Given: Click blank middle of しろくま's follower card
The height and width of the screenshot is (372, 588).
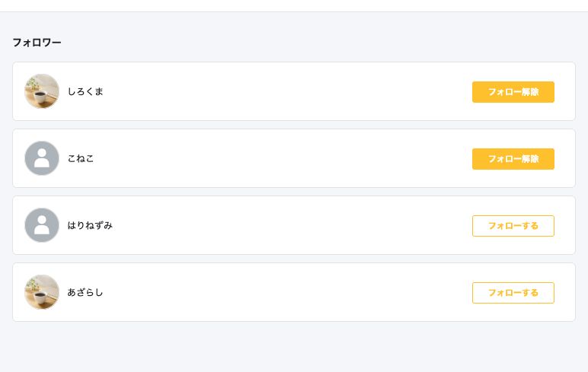Looking at the screenshot, I should (285, 91).
